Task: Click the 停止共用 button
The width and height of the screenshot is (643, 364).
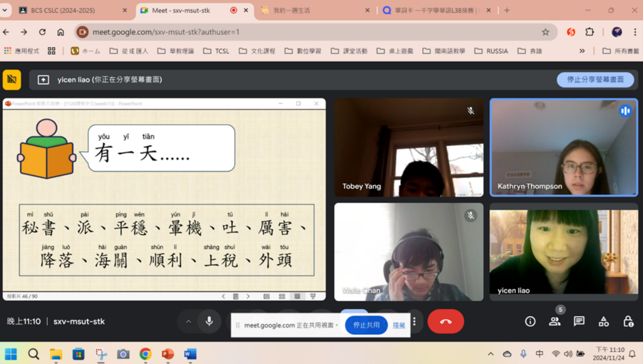Action: [x=366, y=325]
